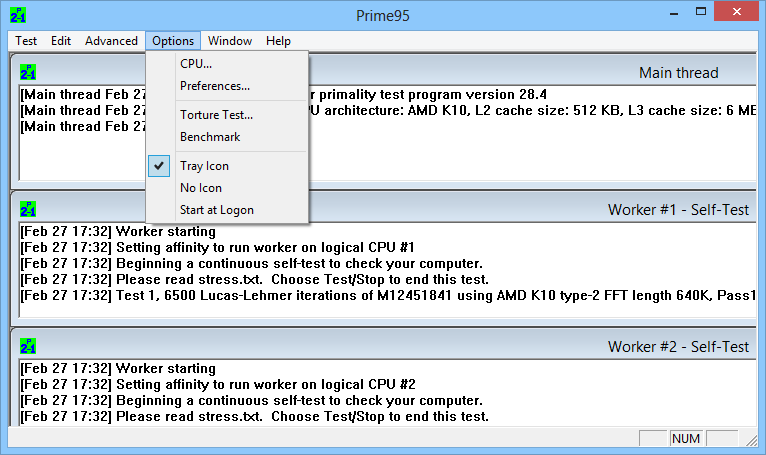Open the Advanced menu
This screenshot has width=766, height=455.
(x=111, y=41)
